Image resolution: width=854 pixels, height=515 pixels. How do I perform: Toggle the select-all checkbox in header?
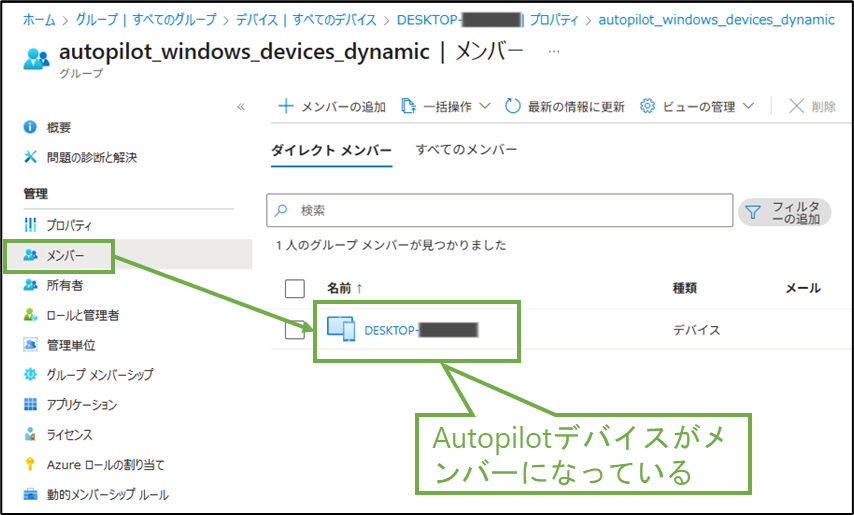(x=295, y=289)
